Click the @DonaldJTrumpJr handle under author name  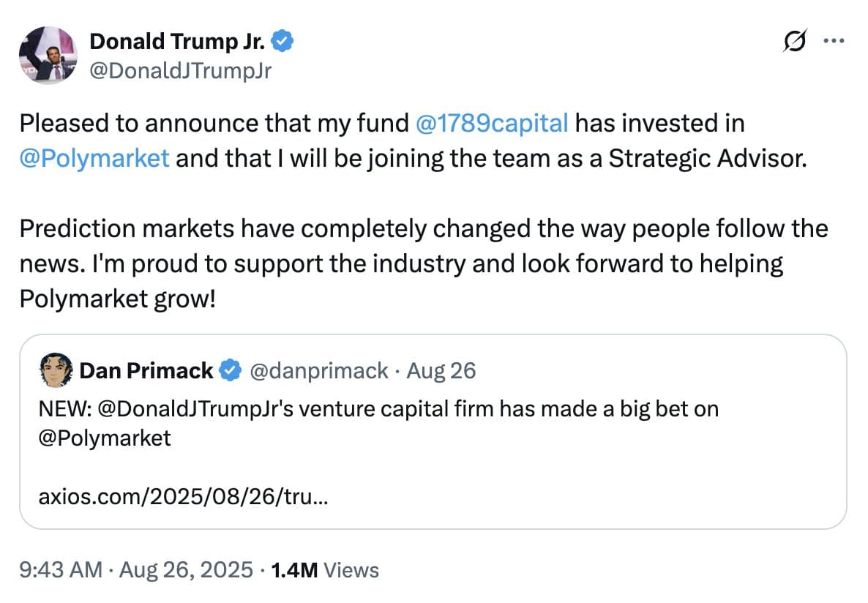click(x=179, y=70)
